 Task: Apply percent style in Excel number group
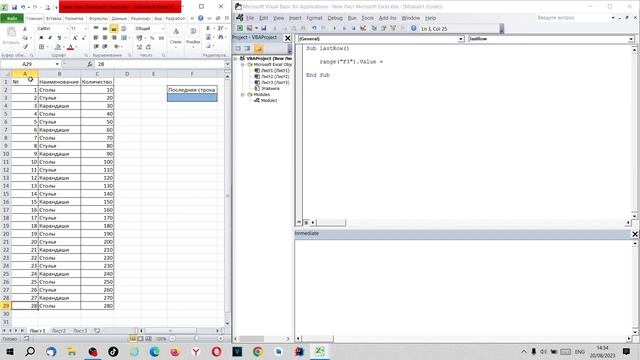[x=152, y=38]
